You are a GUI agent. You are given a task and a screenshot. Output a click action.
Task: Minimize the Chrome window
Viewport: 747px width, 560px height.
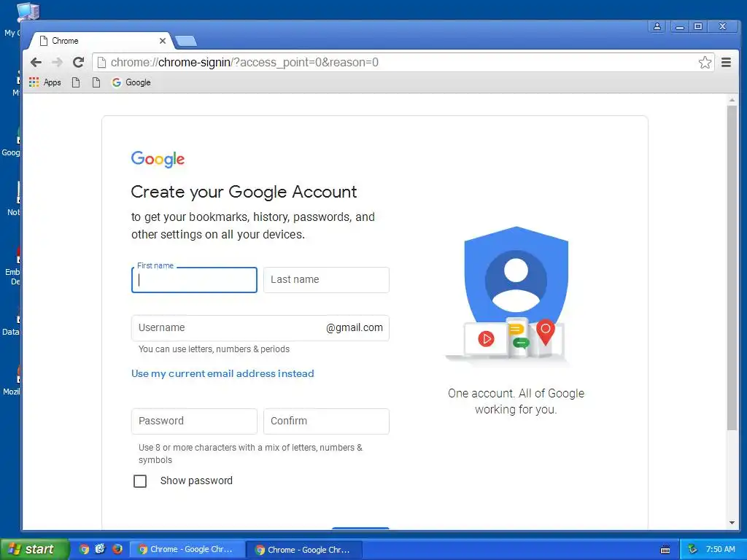pyautogui.click(x=680, y=27)
